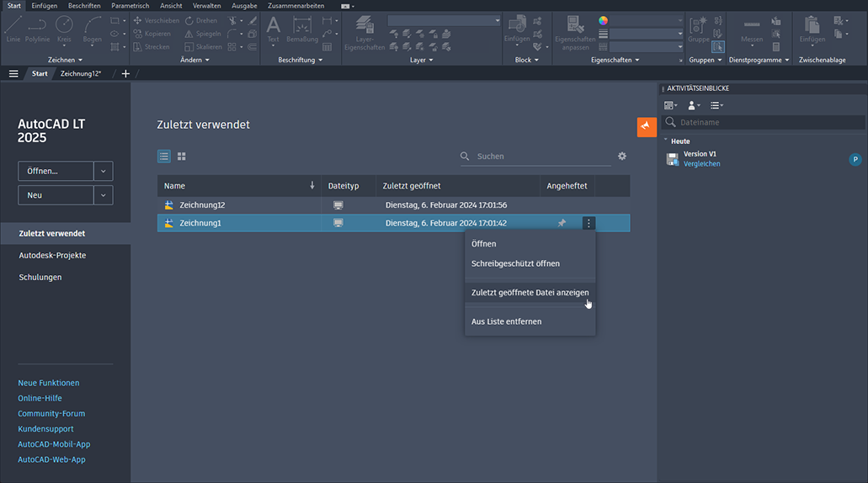The width and height of the screenshot is (868, 483).
Task: Select Schulungen in sidebar
Action: point(40,277)
